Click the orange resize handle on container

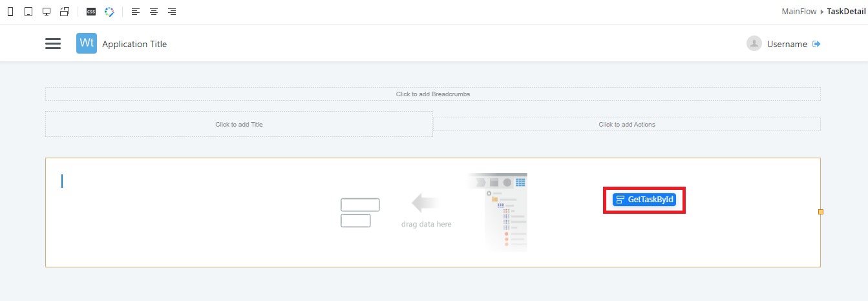coord(821,212)
